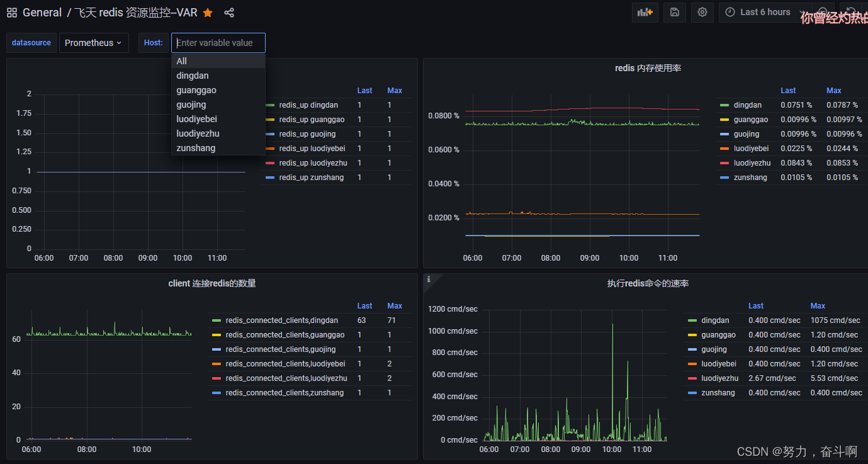Screen dimensions: 868x464
Task: Click the Enter variable value input field
Action: point(218,42)
